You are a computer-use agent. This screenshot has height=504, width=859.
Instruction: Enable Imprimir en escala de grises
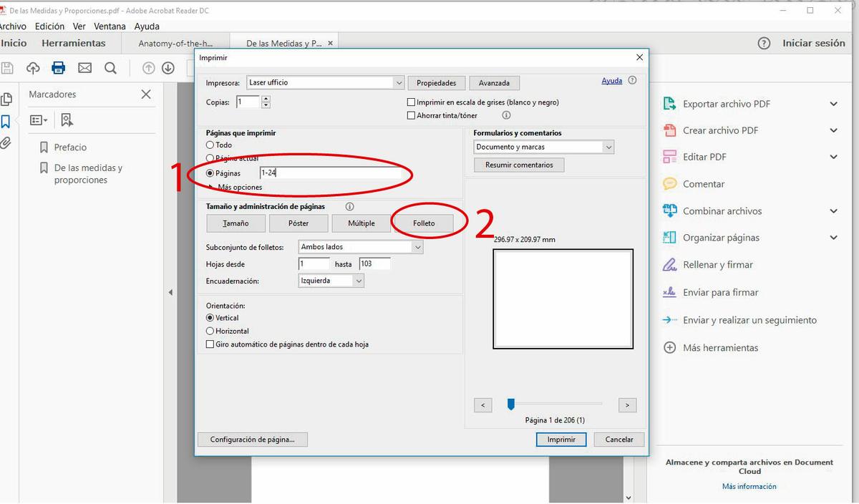coord(411,102)
